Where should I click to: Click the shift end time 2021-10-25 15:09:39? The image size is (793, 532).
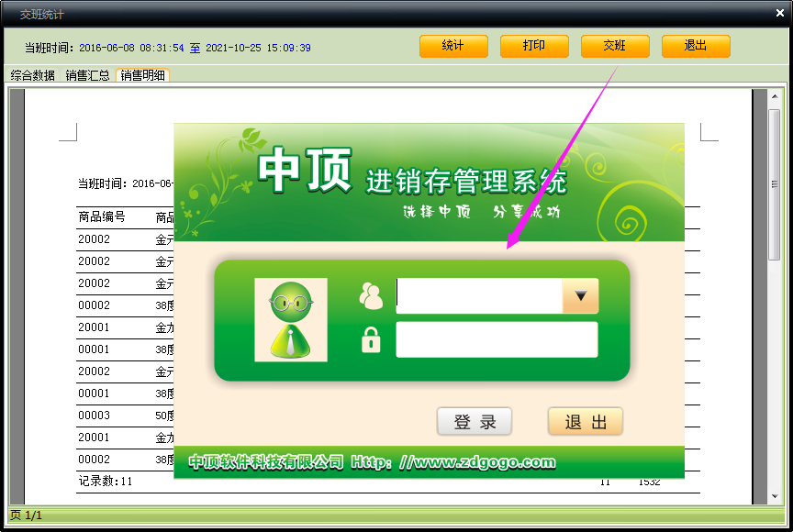tap(258, 48)
